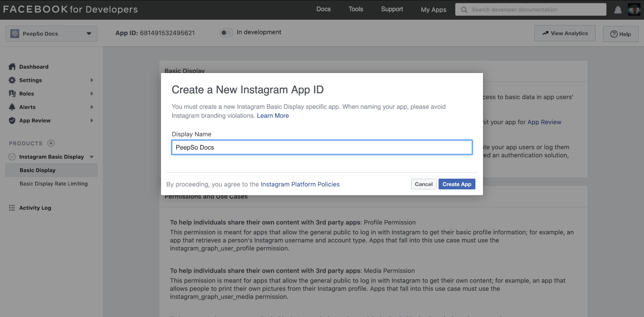The width and height of the screenshot is (644, 317).
Task: Click the Settings gear icon
Action: tap(12, 80)
